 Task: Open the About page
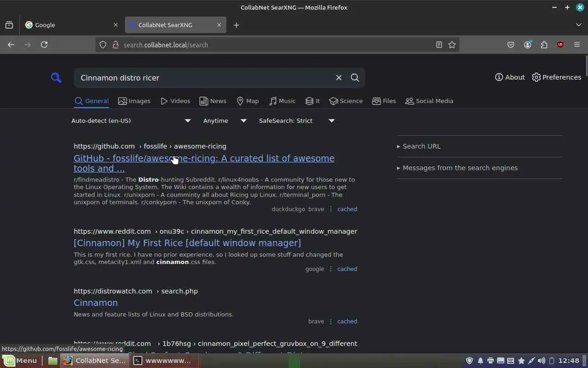tap(510, 77)
